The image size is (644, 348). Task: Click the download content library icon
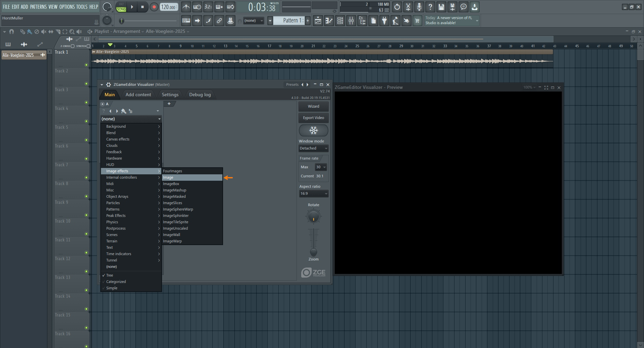point(475,7)
